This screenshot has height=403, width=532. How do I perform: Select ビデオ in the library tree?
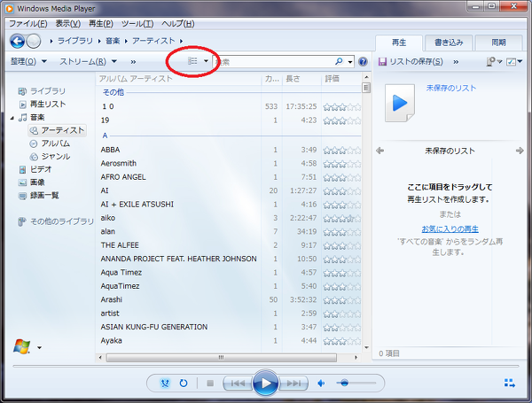click(41, 168)
